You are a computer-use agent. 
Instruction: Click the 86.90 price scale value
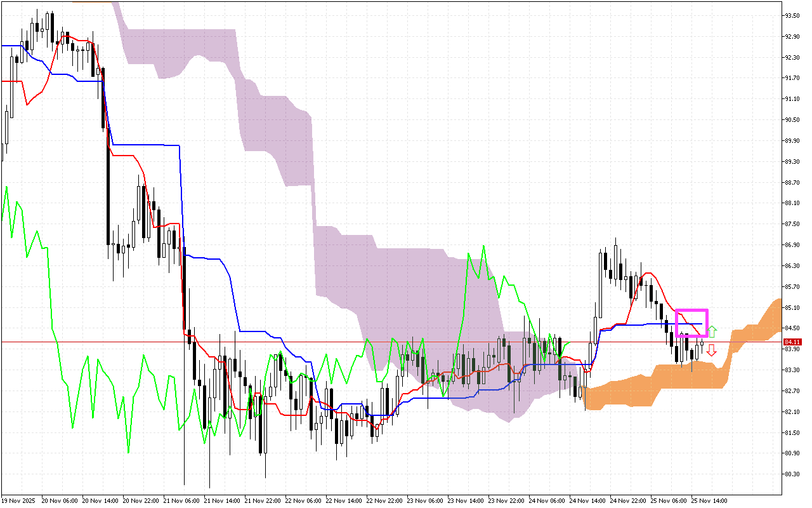tap(793, 245)
